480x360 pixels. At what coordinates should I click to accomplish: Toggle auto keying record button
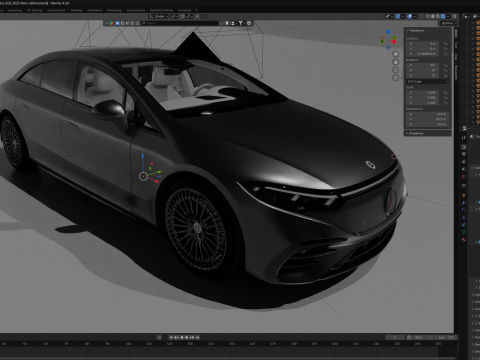pos(159,337)
